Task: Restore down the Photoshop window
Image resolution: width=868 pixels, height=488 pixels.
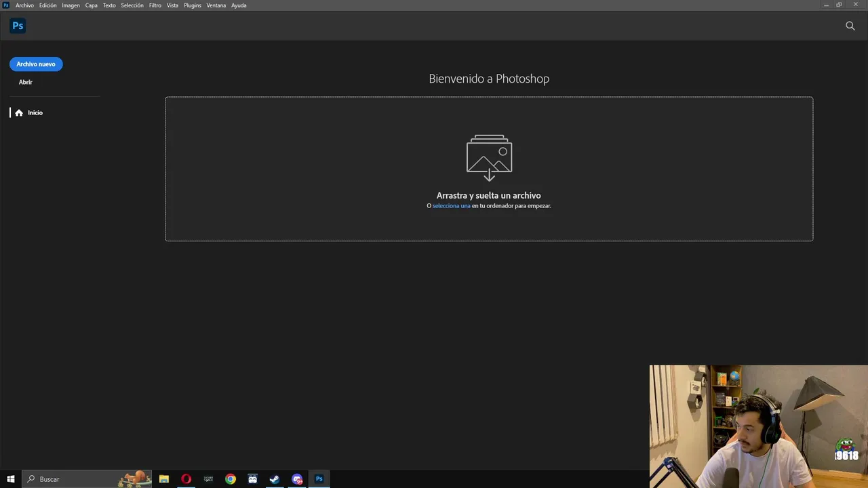Action: [x=840, y=5]
